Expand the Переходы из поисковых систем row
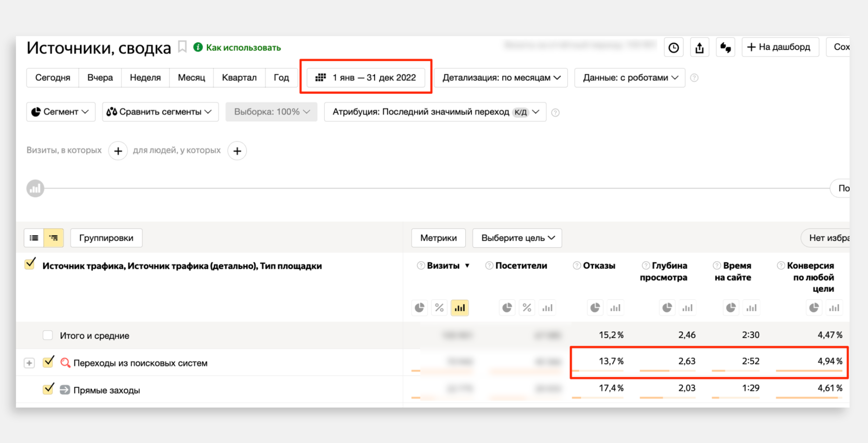Viewport: 868px width, 443px height. point(29,363)
